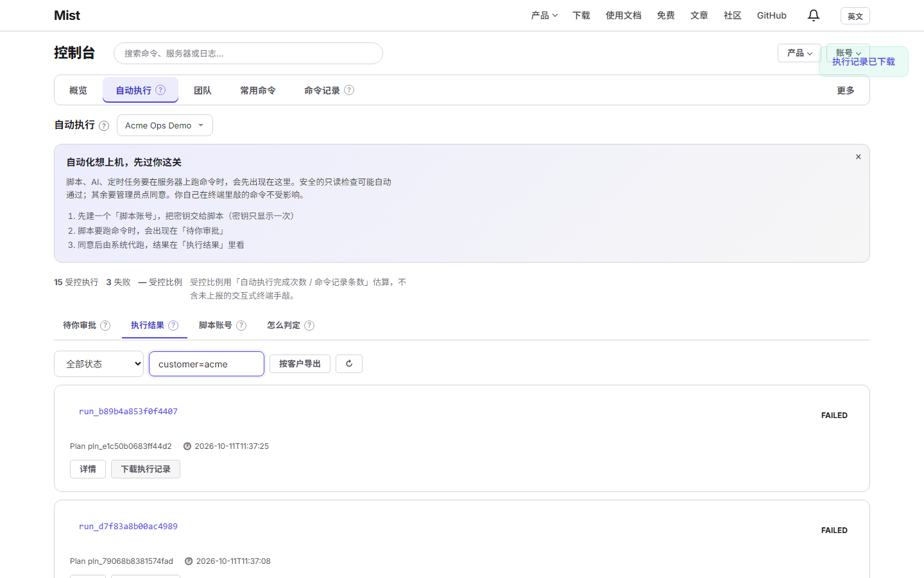Image resolution: width=924 pixels, height=578 pixels.
Task: Switch to the 概览 tab
Action: click(78, 91)
